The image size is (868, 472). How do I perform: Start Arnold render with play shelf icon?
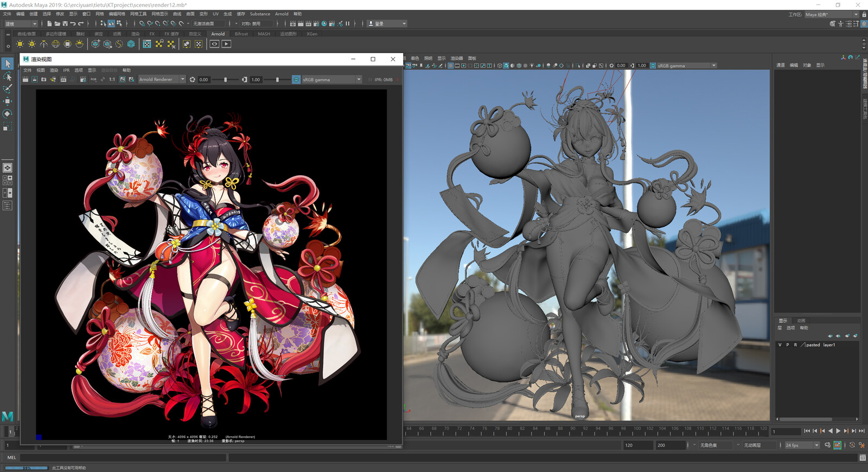[227, 44]
